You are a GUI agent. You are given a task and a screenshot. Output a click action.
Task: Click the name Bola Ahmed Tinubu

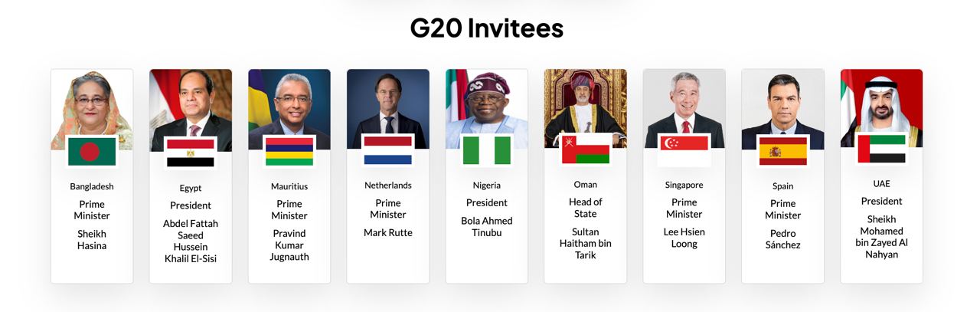click(x=487, y=226)
